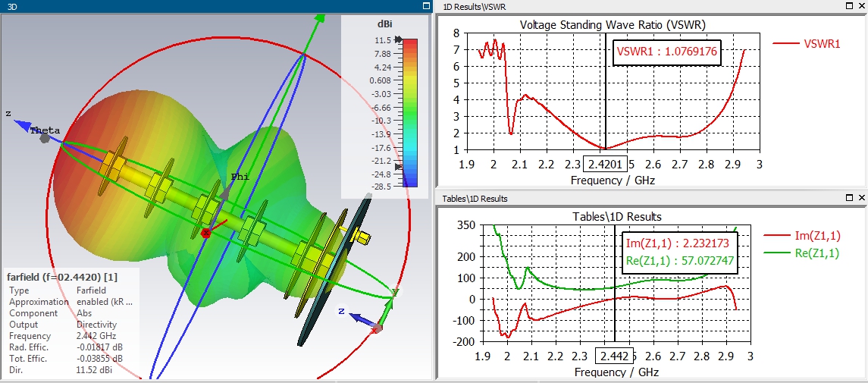The width and height of the screenshot is (868, 383).
Task: Click the upper arrow marker on the dBi color scale
Action: tap(397, 40)
